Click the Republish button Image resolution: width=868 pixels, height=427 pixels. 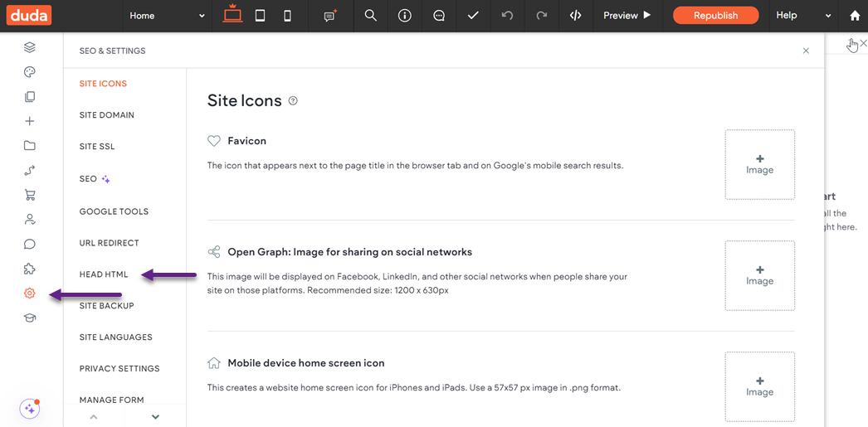(716, 16)
